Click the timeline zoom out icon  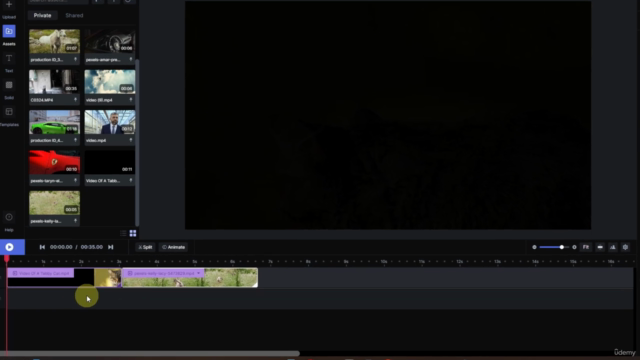coord(534,247)
